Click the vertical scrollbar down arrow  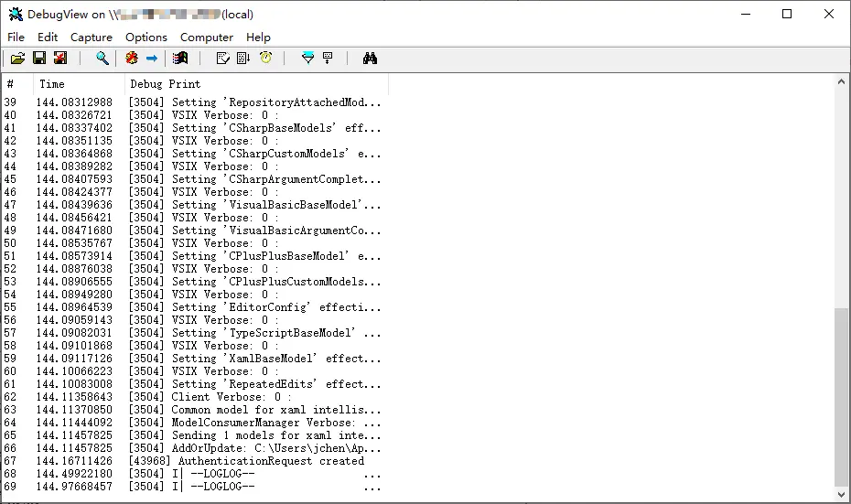[x=841, y=494]
